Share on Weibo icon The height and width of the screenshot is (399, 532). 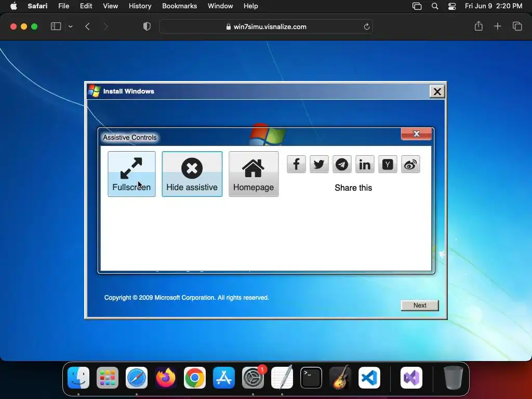click(410, 164)
